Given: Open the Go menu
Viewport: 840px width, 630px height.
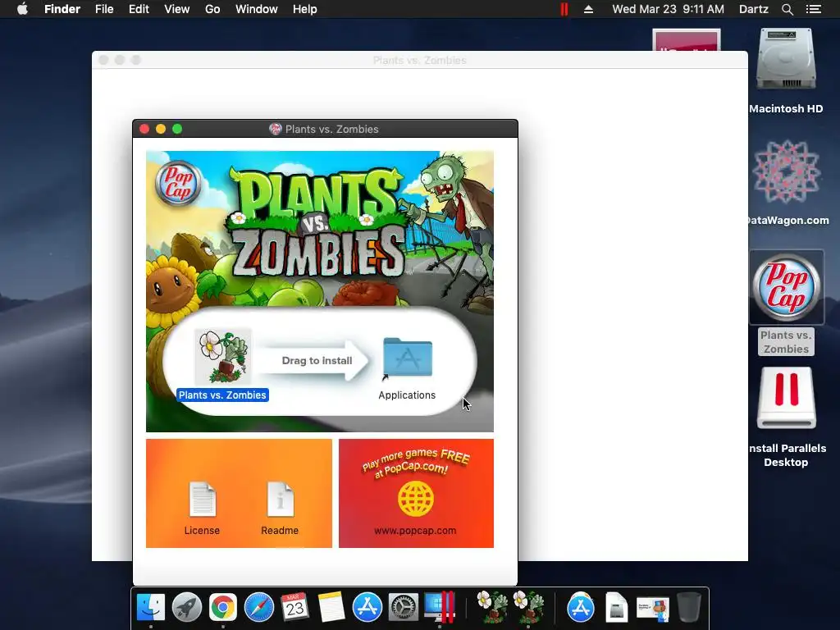Looking at the screenshot, I should point(212,9).
